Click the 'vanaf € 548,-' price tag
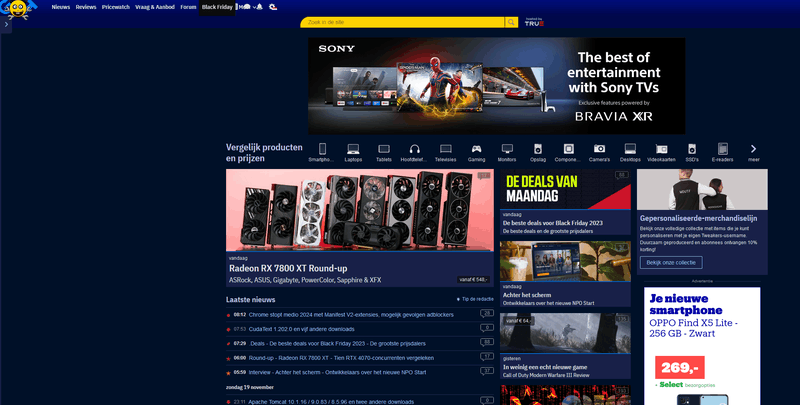The height and width of the screenshot is (405, 800). pyautogui.click(x=473, y=280)
